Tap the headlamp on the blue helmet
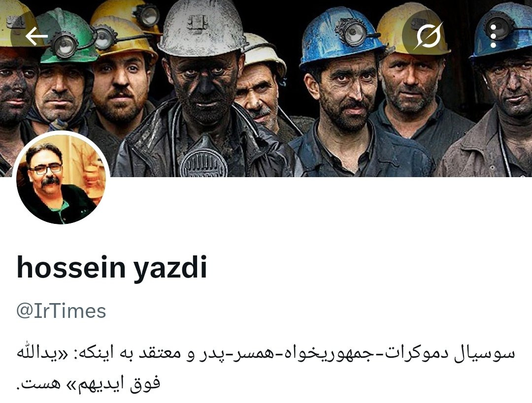532x403 pixels. [x=354, y=34]
